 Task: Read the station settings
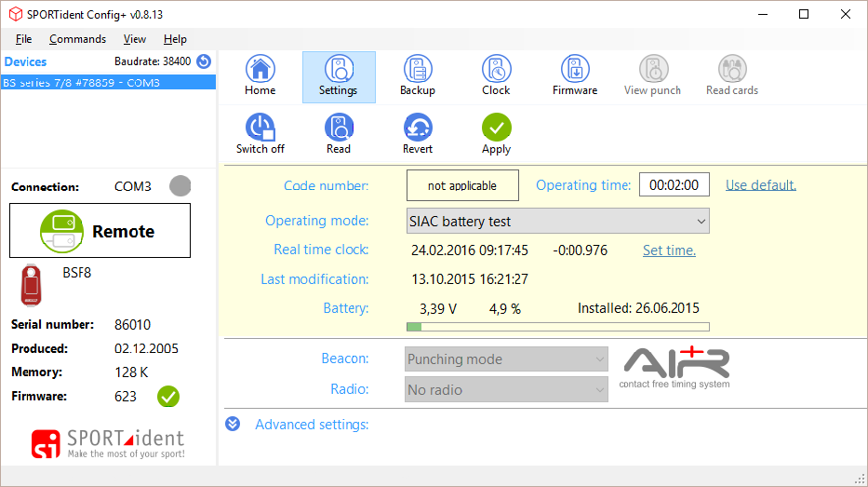pos(339,134)
